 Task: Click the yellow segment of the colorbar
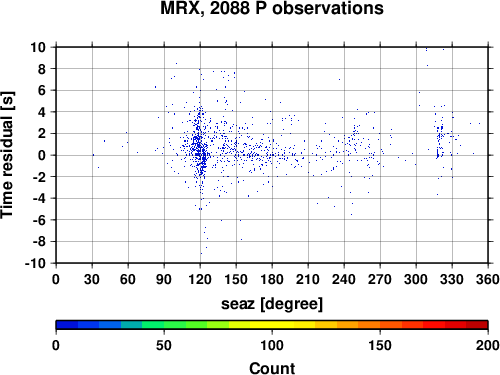(272, 325)
